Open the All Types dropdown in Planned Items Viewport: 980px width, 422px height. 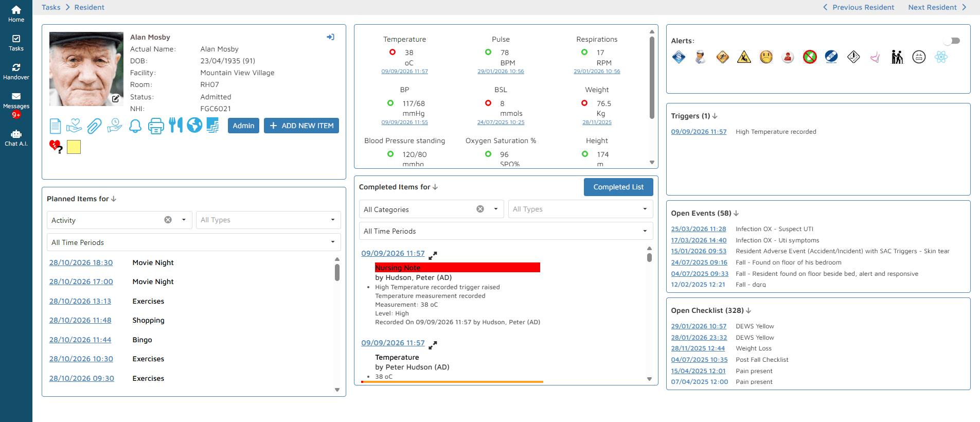(268, 220)
